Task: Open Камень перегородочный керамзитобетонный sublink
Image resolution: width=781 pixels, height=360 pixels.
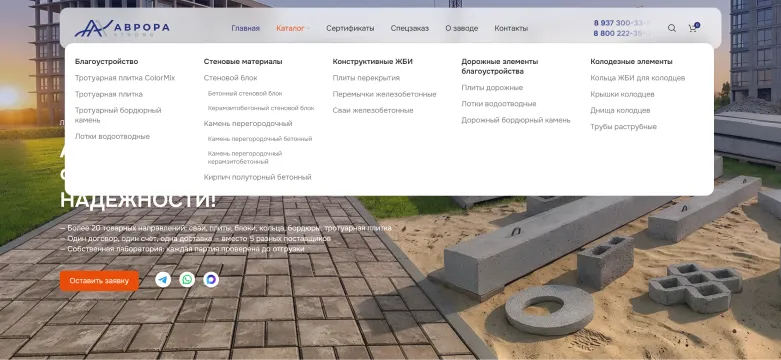Action: pyautogui.click(x=245, y=157)
